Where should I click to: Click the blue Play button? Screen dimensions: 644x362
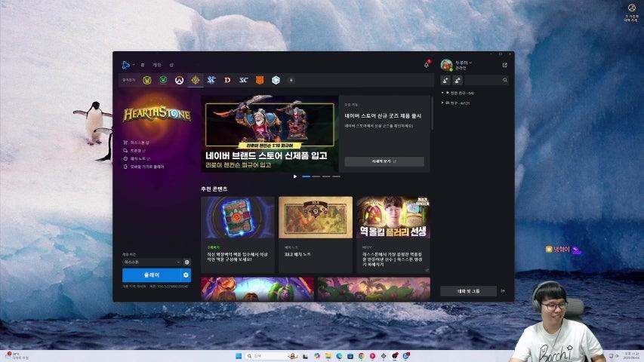point(151,275)
